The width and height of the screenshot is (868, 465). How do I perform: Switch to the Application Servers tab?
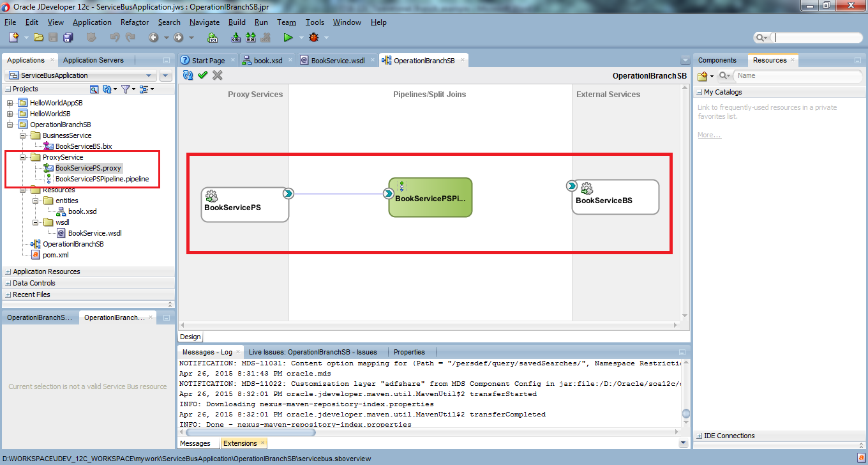click(x=93, y=60)
